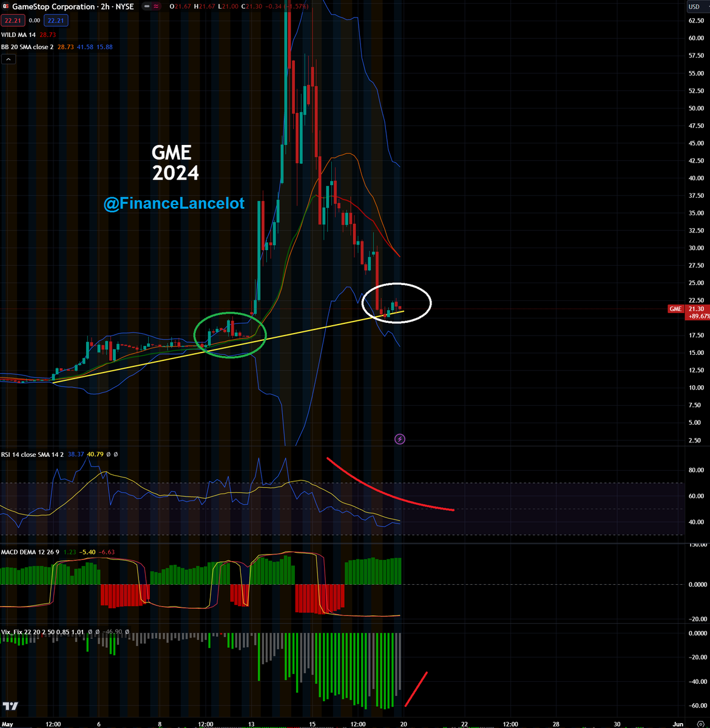The width and height of the screenshot is (710, 728).
Task: Select the WILD MA 14 indicator legend
Action: pyautogui.click(x=18, y=35)
